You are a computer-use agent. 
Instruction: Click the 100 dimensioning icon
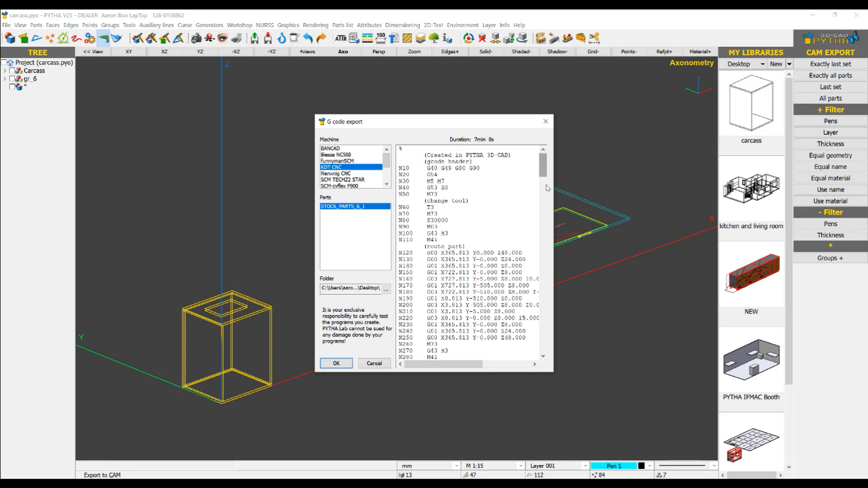(381, 38)
